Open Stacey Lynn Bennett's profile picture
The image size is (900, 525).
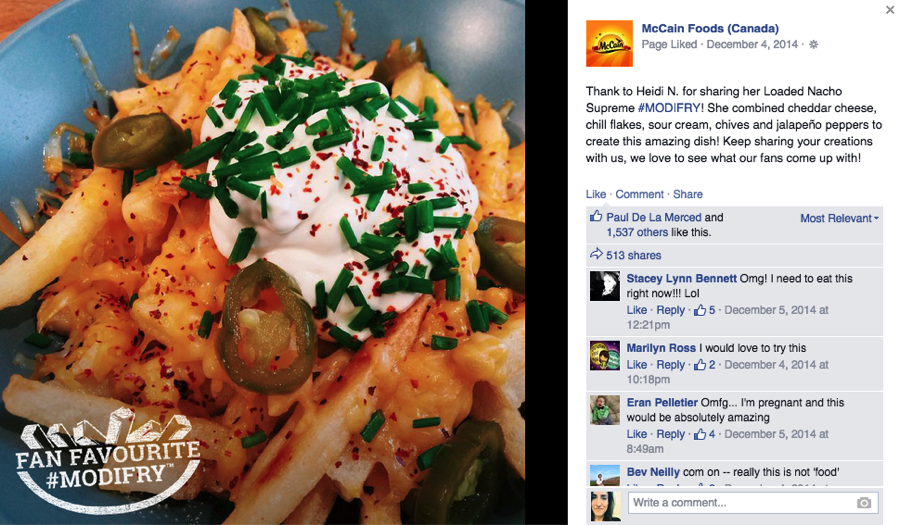(x=605, y=286)
